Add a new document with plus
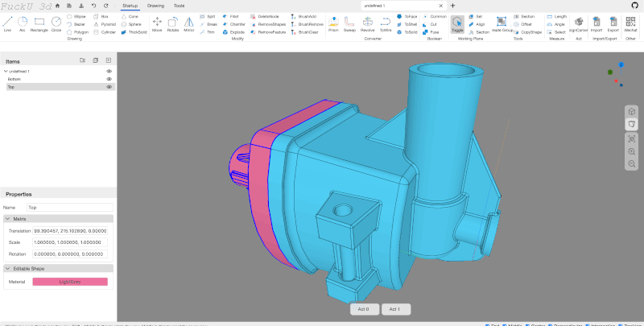 pos(452,6)
